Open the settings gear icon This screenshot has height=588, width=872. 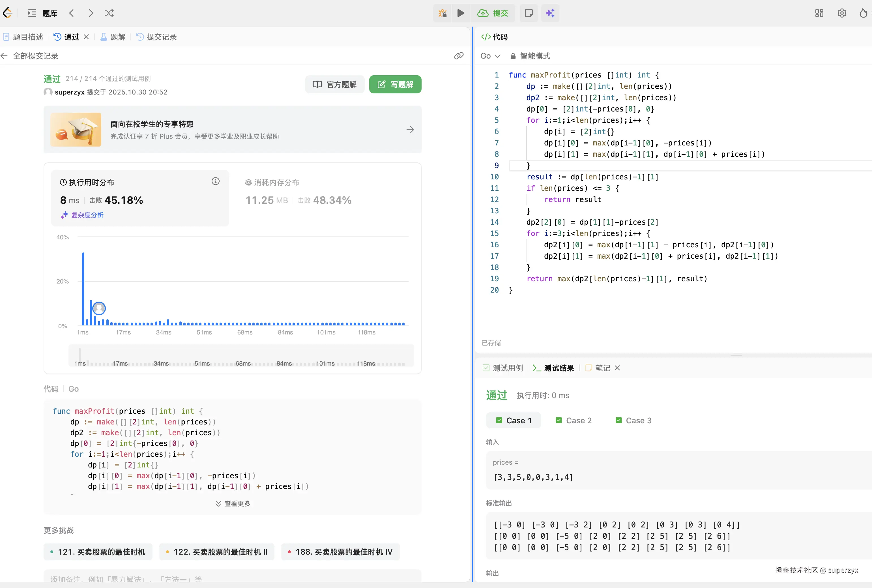(x=842, y=13)
